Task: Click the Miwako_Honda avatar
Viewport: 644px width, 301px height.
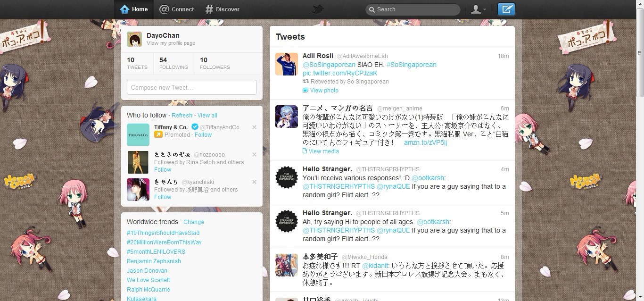Action: 287,265
